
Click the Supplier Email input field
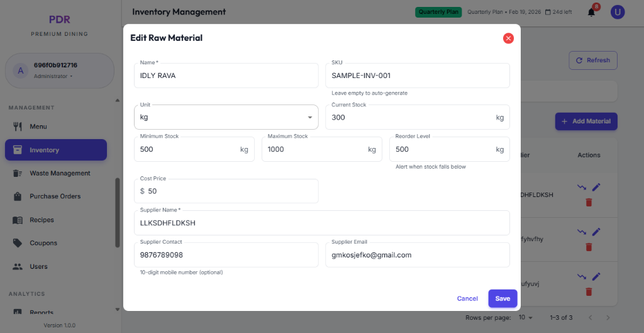(417, 255)
